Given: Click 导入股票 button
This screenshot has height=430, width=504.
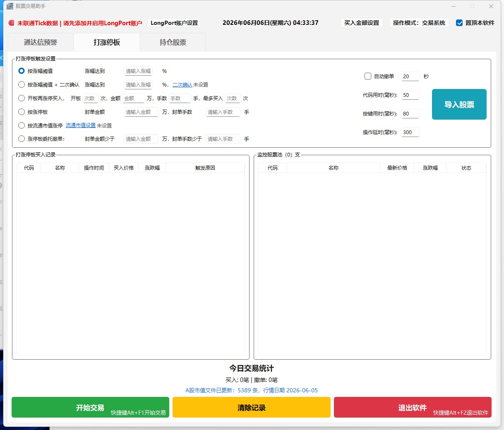Looking at the screenshot, I should (459, 104).
